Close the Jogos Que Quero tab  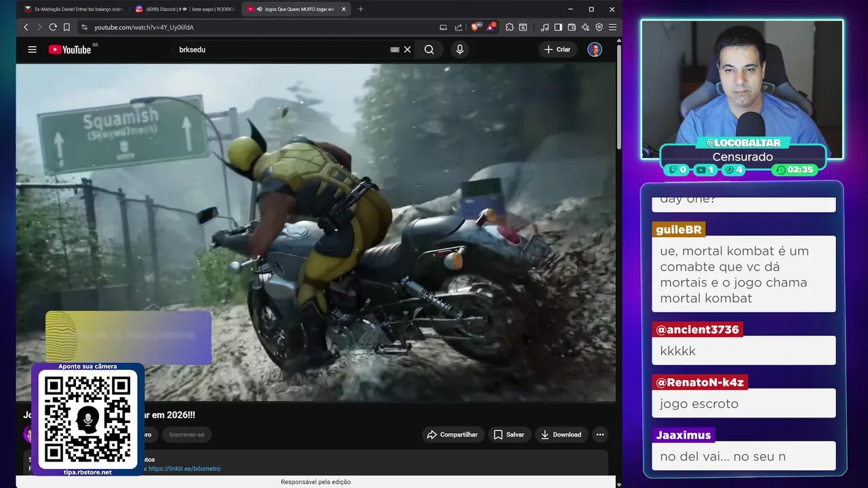pos(344,9)
